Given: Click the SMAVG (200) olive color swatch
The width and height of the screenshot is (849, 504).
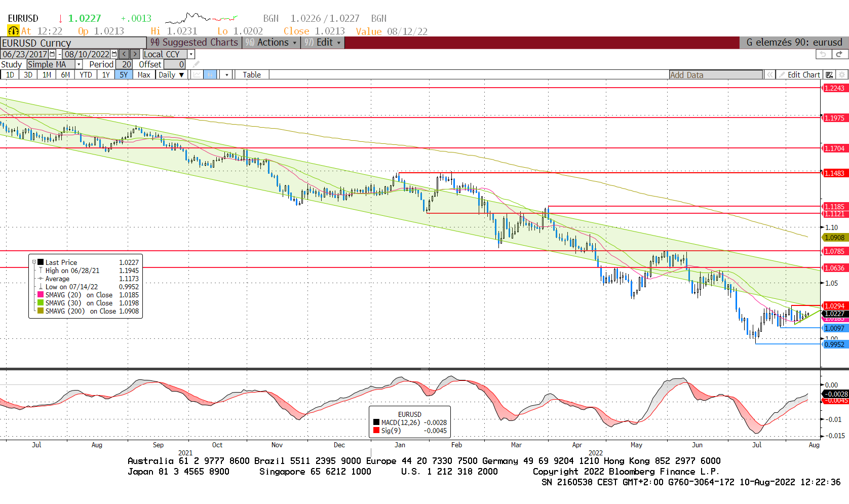Looking at the screenshot, I should (41, 311).
